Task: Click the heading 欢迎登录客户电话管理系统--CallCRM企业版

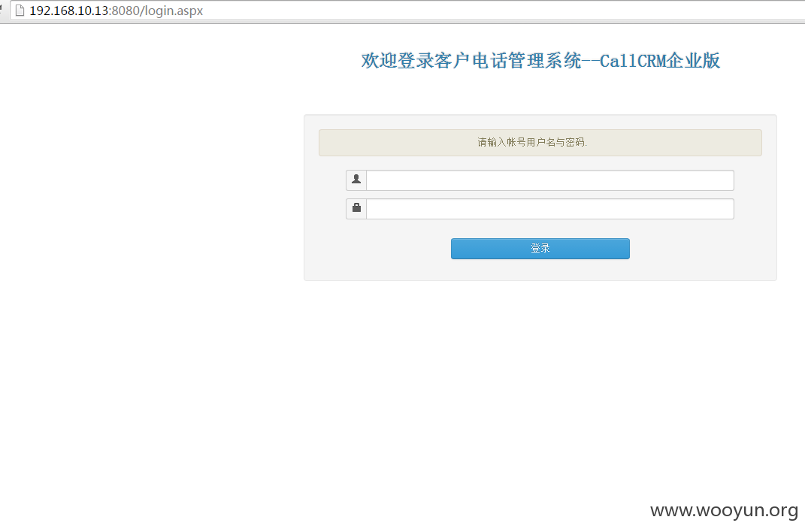Action: click(540, 61)
